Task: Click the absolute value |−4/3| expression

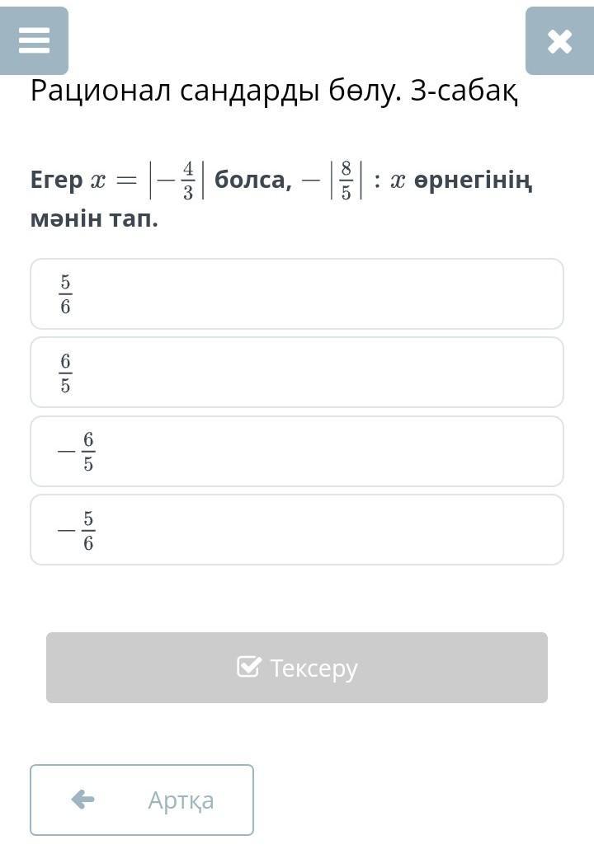Action: [177, 181]
